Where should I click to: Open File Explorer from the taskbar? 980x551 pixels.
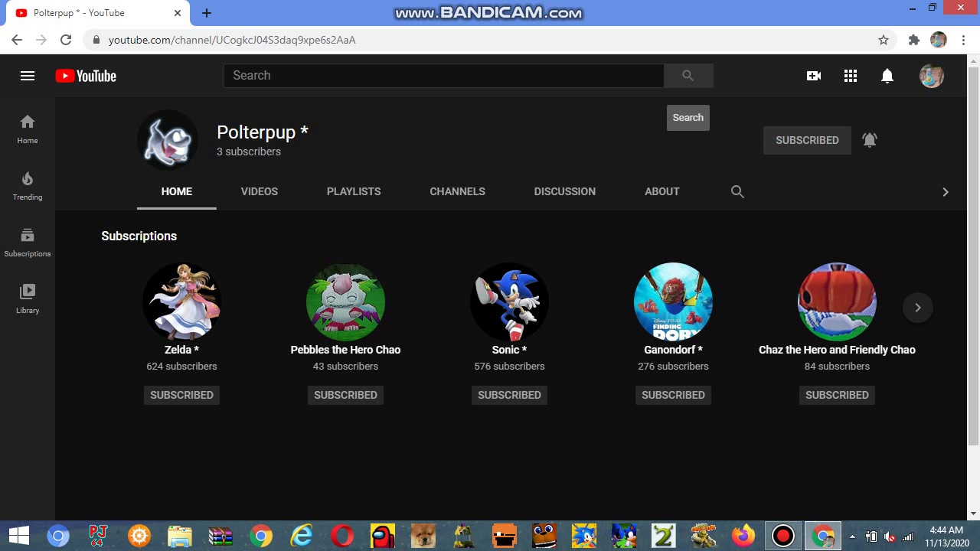coord(179,536)
